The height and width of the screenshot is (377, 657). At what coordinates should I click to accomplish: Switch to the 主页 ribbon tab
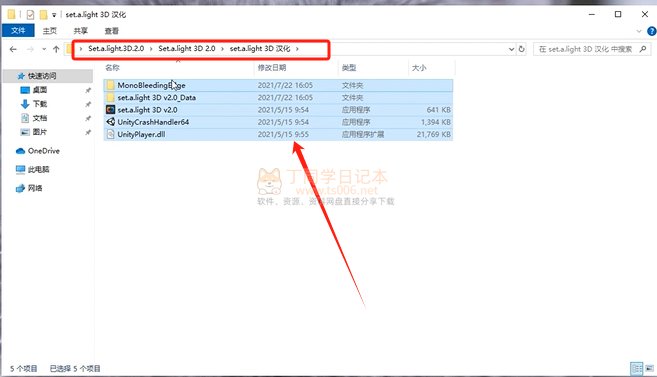click(x=49, y=31)
